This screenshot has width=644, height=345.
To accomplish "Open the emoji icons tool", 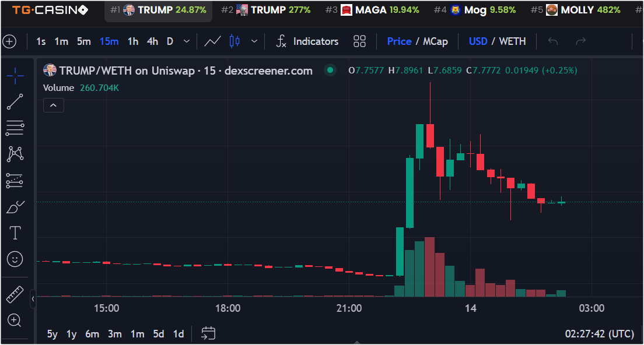I will coord(15,259).
